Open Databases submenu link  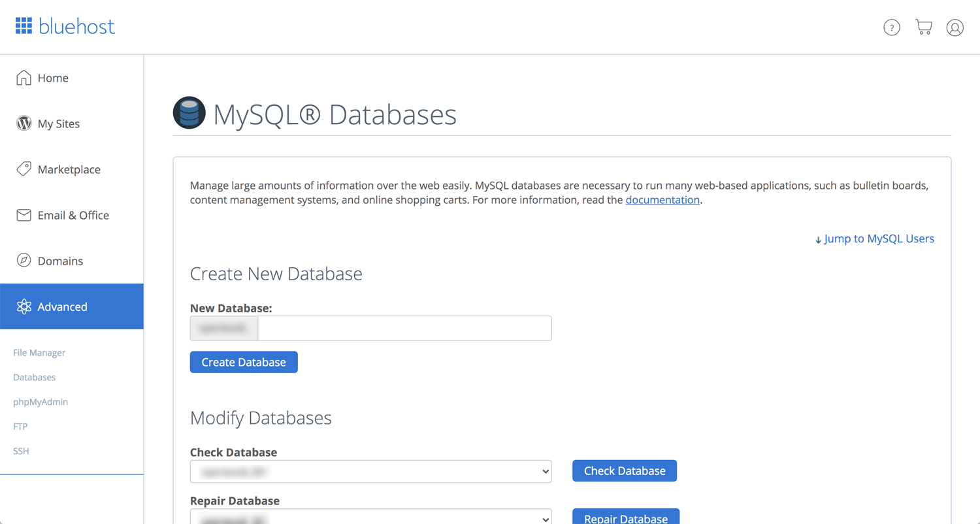pos(35,378)
